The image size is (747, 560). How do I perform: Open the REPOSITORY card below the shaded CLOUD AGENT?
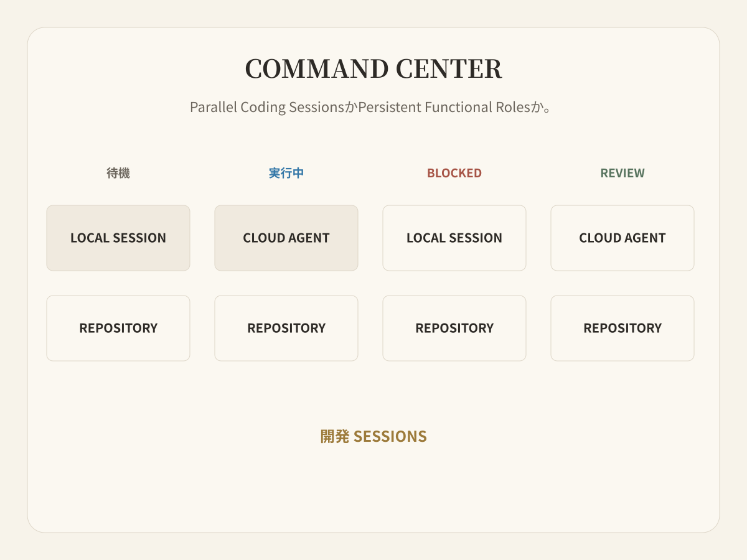point(286,328)
